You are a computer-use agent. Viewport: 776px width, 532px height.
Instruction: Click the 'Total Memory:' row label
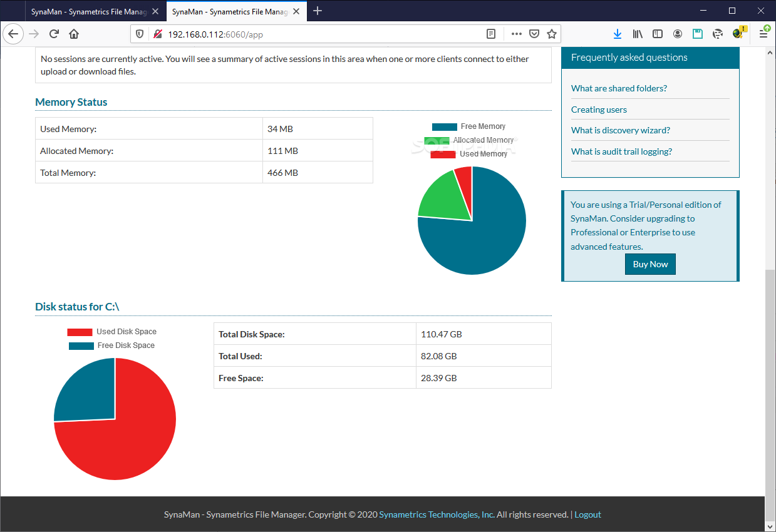coord(68,173)
